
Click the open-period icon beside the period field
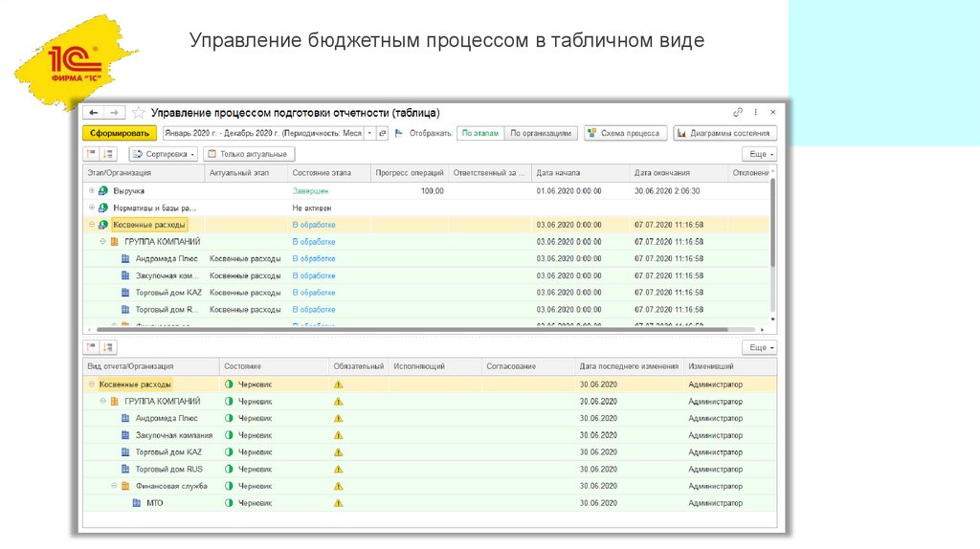tap(382, 134)
